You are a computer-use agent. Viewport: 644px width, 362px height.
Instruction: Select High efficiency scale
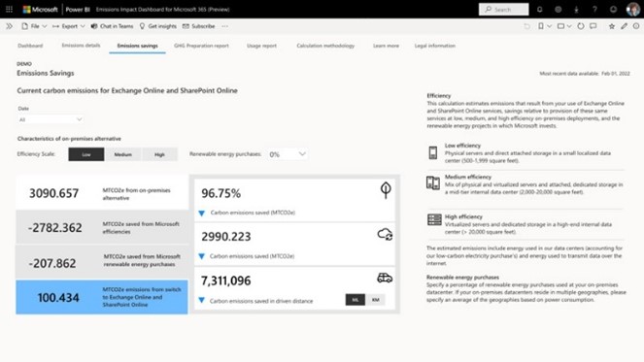click(159, 154)
